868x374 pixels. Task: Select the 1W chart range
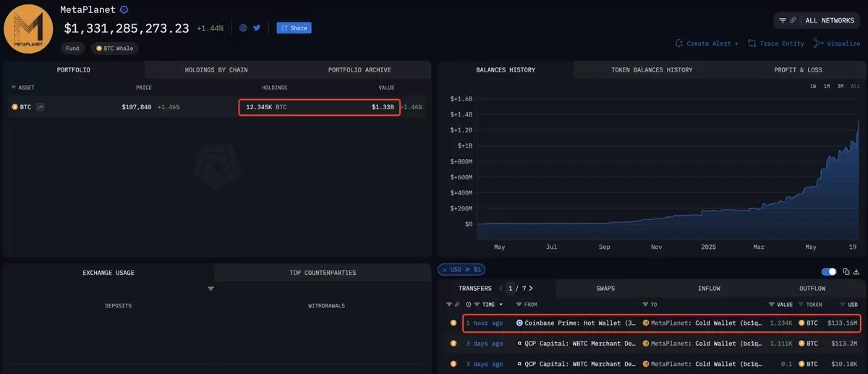point(813,86)
